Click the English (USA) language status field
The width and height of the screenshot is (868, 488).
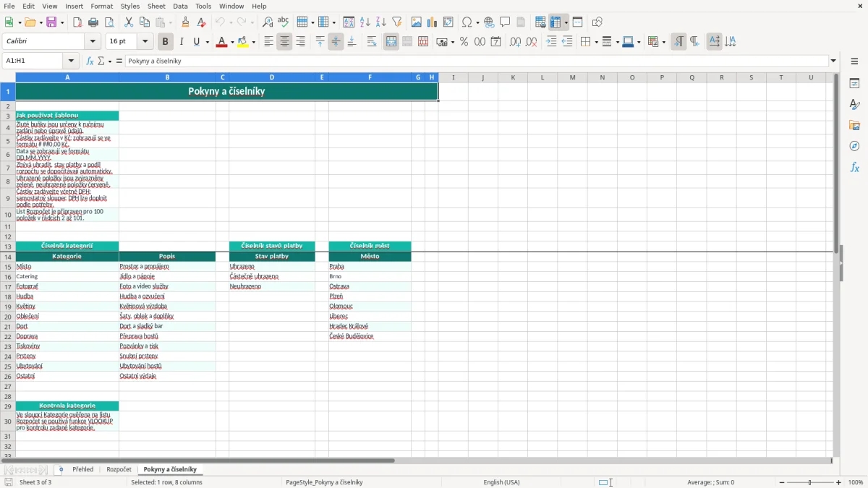click(501, 482)
